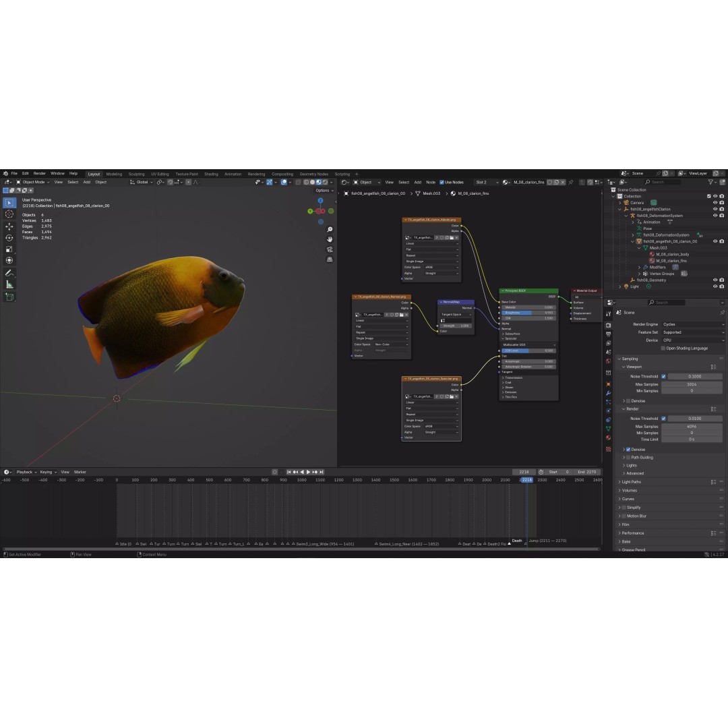728x728 pixels.
Task: Uncheck the Render Denoise checkbox
Action: 628,450
